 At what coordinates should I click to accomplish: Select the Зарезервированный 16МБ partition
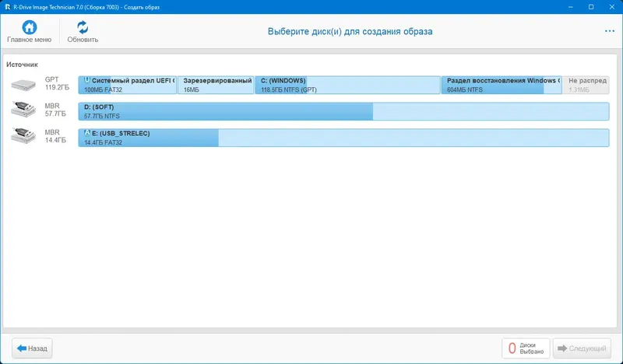[216, 85]
